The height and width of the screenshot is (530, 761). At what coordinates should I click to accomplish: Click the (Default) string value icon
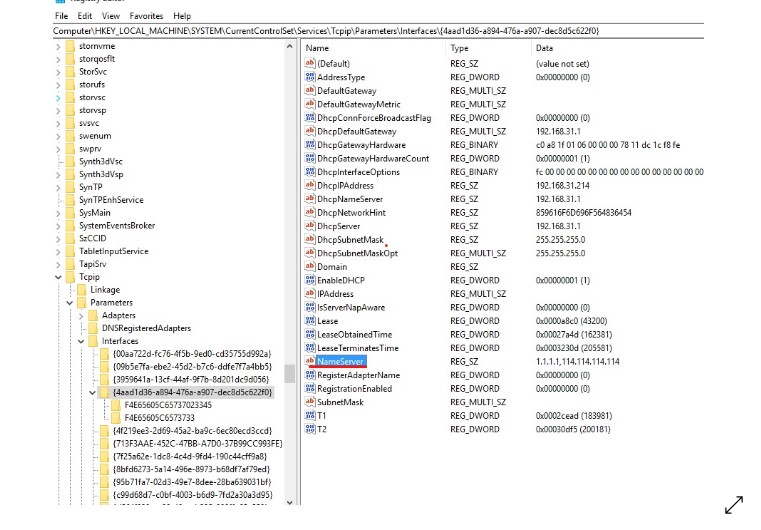click(310, 63)
